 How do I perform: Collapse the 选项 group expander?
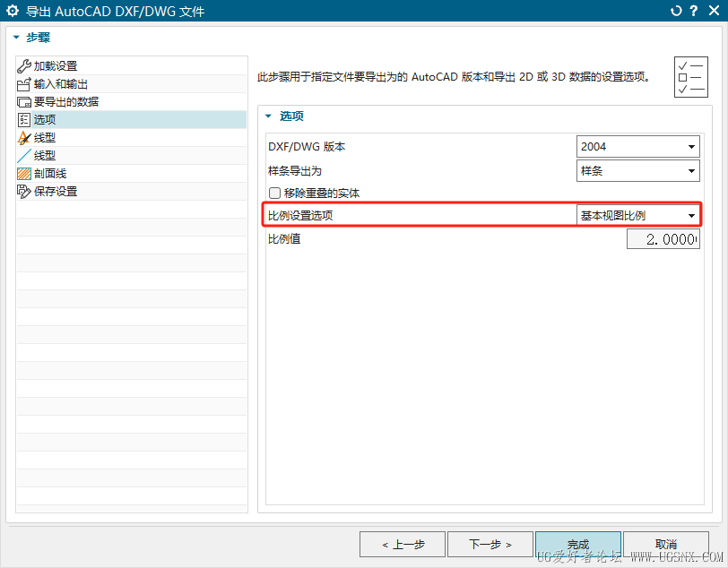click(x=268, y=116)
